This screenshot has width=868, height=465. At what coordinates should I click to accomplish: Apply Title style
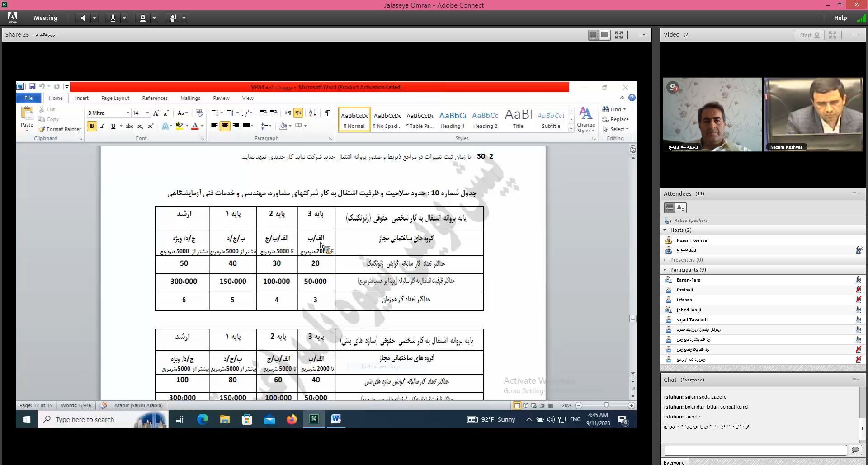click(518, 119)
